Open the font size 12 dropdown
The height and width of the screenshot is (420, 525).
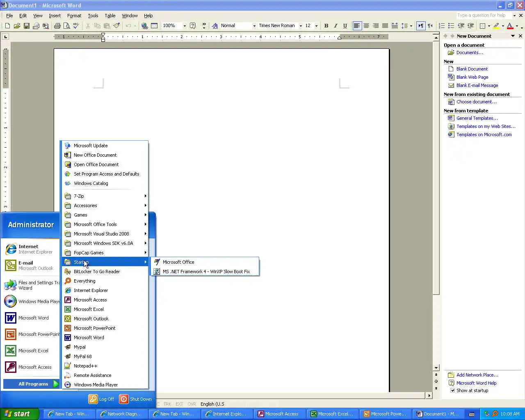click(x=316, y=25)
